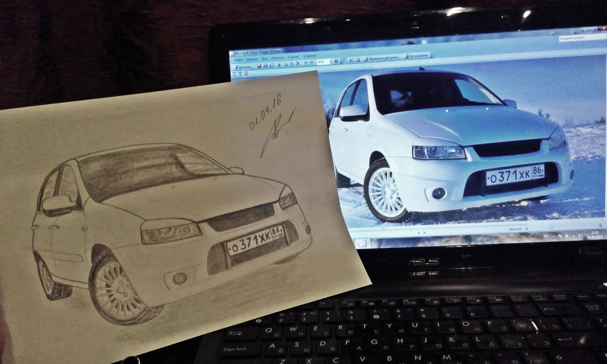Click the help question input box
The width and height of the screenshot is (607, 364).
pyautogui.click(x=582, y=38)
